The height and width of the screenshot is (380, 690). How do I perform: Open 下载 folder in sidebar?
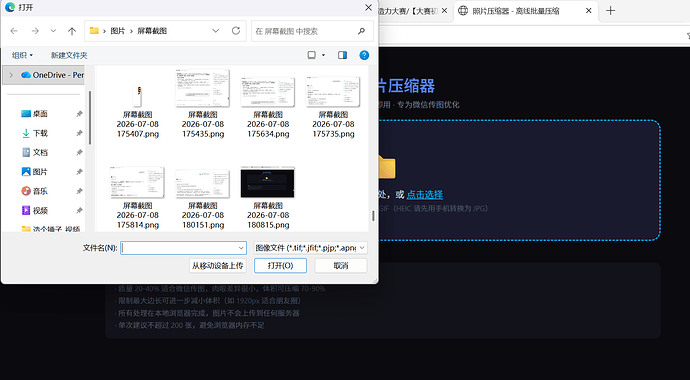40,133
